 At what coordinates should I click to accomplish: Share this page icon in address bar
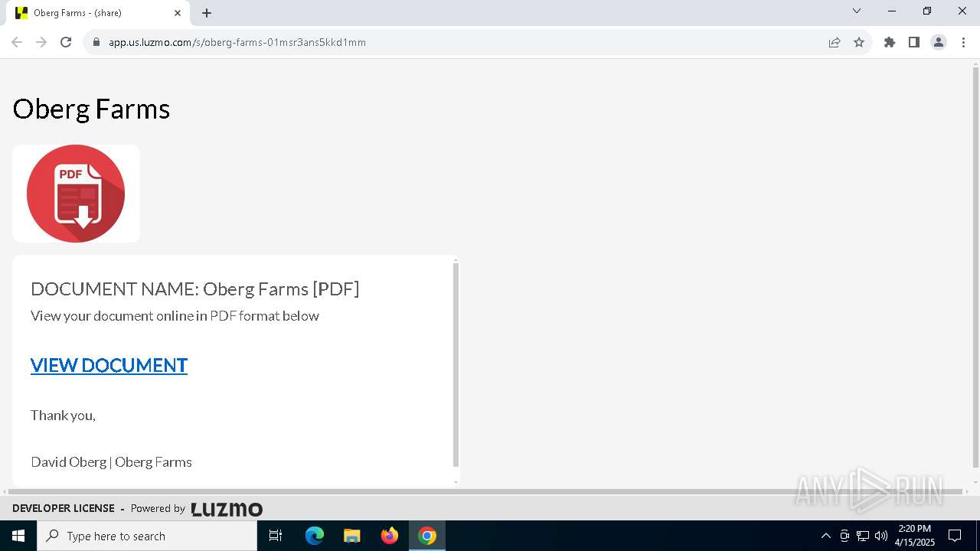[x=835, y=42]
